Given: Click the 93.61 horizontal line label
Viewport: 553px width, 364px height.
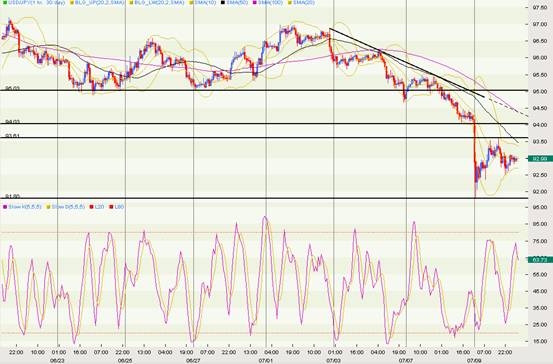Looking at the screenshot, I should coord(12,135).
